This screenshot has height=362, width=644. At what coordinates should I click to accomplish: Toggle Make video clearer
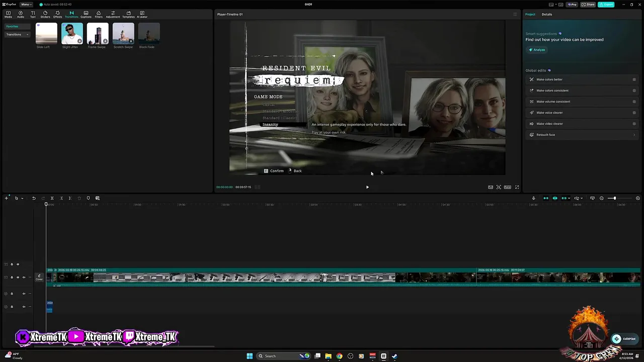tap(634, 124)
